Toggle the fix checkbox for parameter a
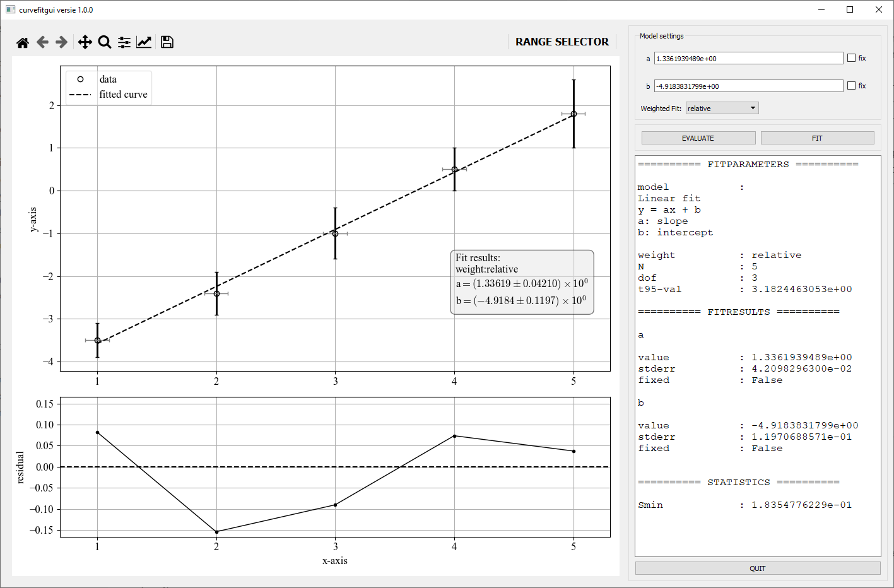This screenshot has width=894, height=588. [x=851, y=58]
